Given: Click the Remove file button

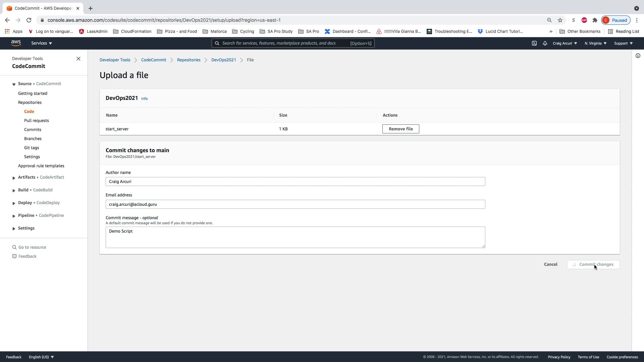Looking at the screenshot, I should pyautogui.click(x=400, y=129).
